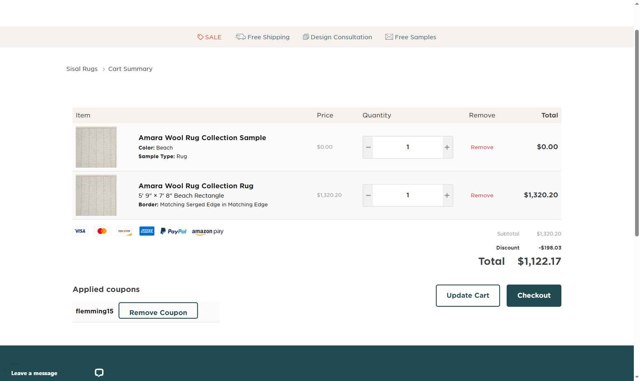The image size is (640, 381).
Task: Click the shipping truck icon
Action: 240,37
